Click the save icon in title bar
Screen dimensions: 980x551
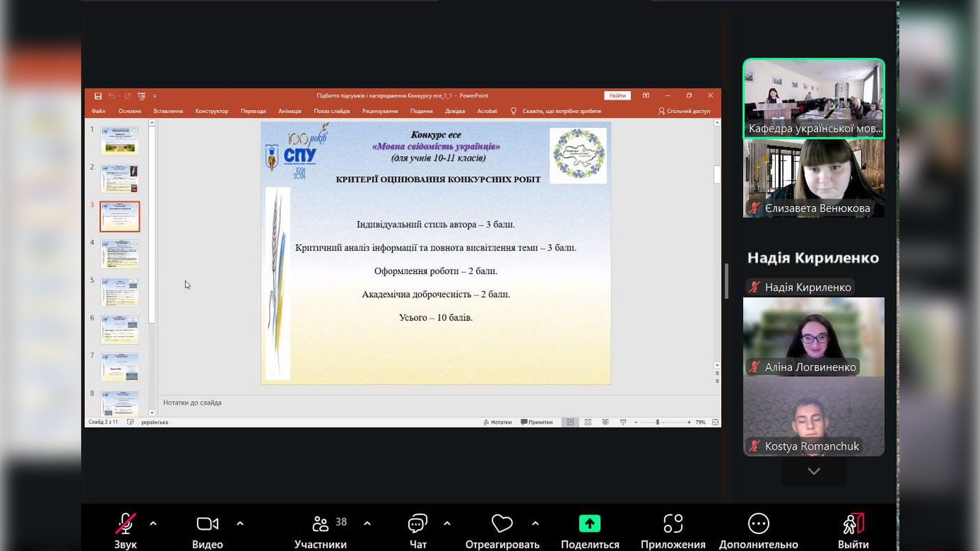point(98,96)
